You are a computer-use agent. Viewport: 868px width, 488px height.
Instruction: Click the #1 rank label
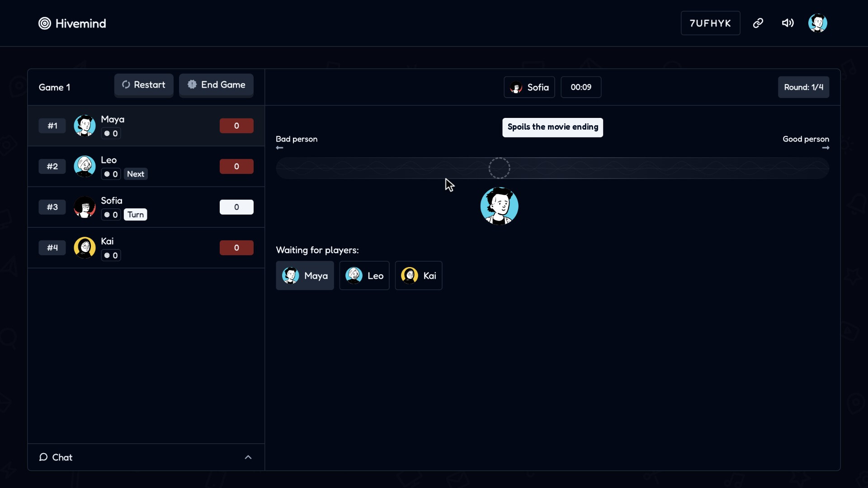[x=52, y=126]
